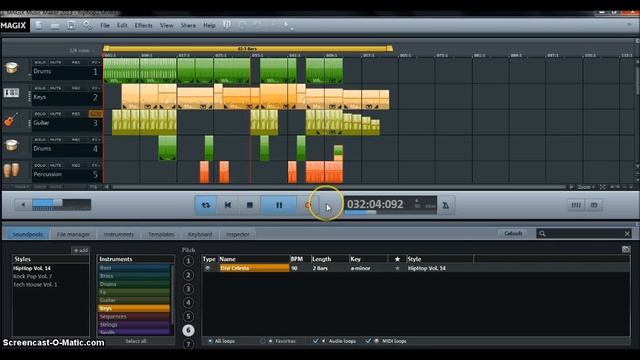Click the speaker icon left of volume slider
640x360 pixels.
point(23,204)
